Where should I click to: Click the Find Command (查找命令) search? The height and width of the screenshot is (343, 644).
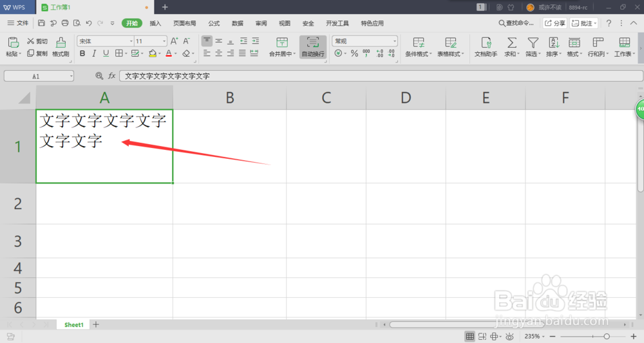[x=516, y=23]
